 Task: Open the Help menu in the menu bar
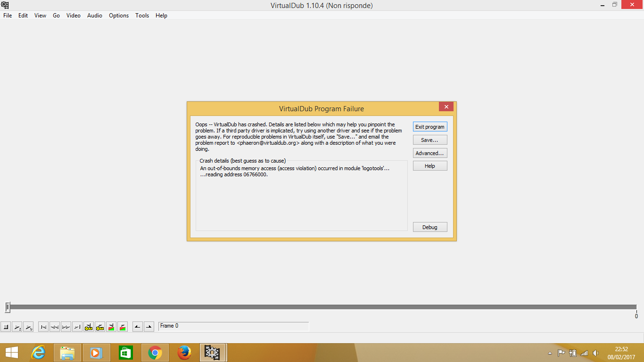[161, 16]
